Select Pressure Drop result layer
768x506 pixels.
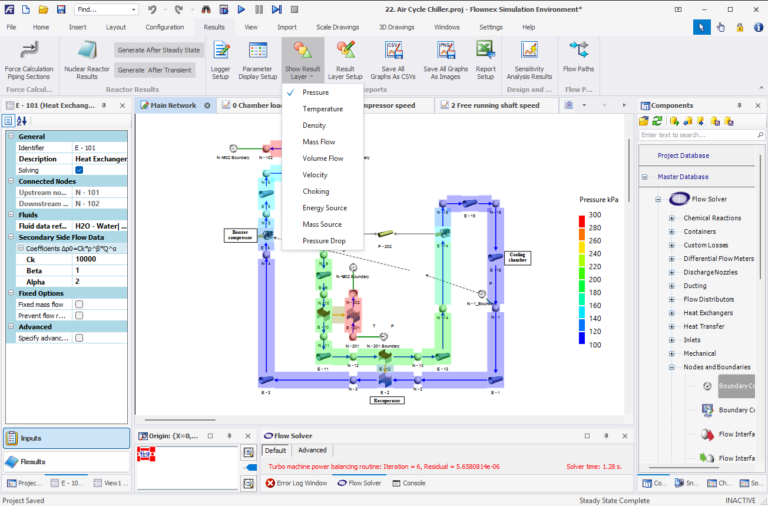pos(323,241)
